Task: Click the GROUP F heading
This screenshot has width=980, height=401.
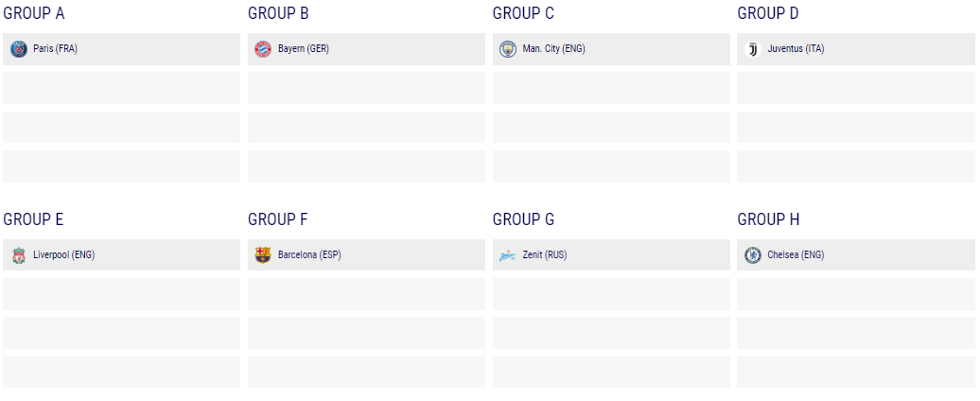Action: (278, 219)
